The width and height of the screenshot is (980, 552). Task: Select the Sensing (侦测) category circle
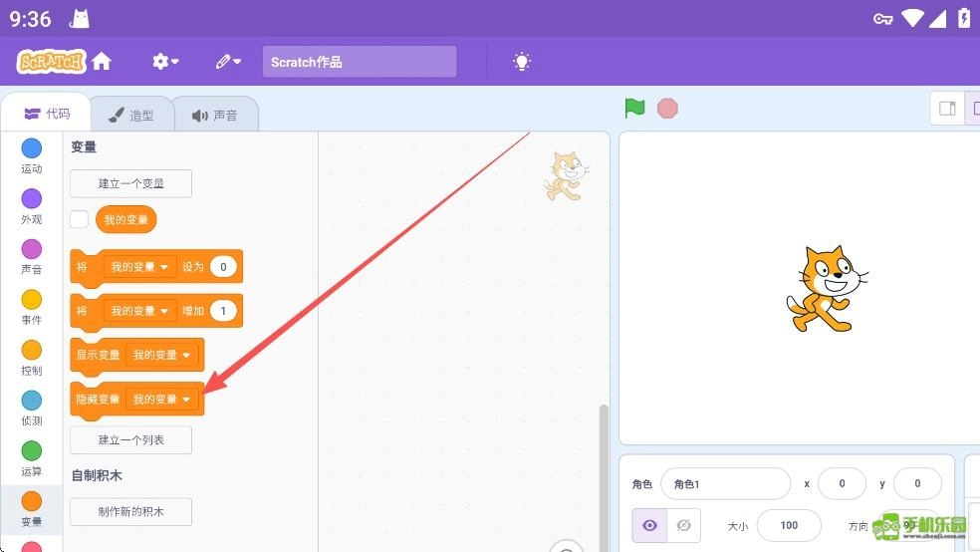[32, 401]
